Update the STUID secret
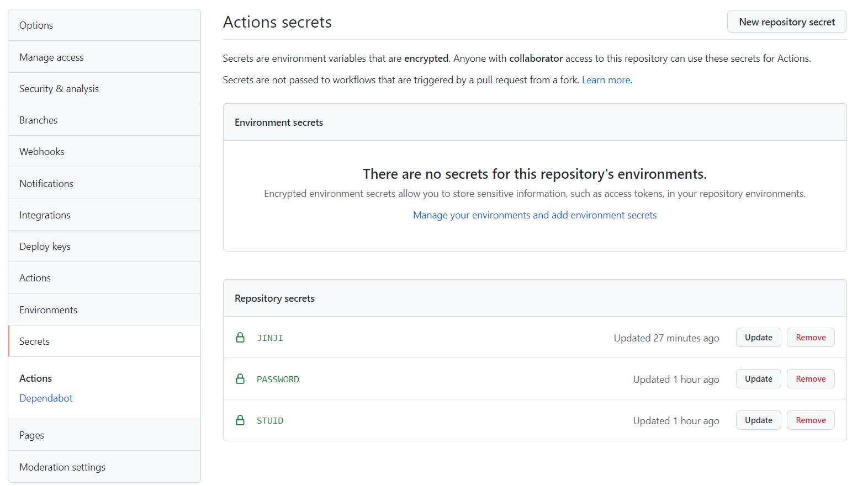Viewport: 868px width, 486px height. coord(758,420)
